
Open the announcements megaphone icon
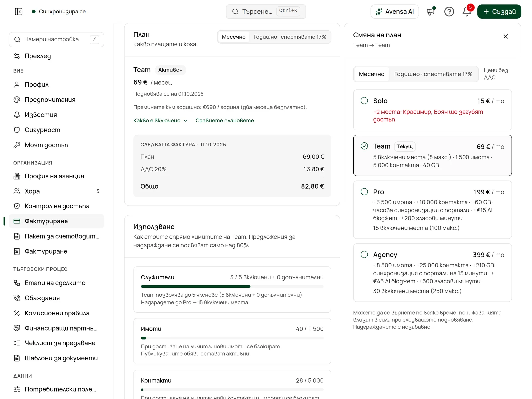click(x=431, y=12)
